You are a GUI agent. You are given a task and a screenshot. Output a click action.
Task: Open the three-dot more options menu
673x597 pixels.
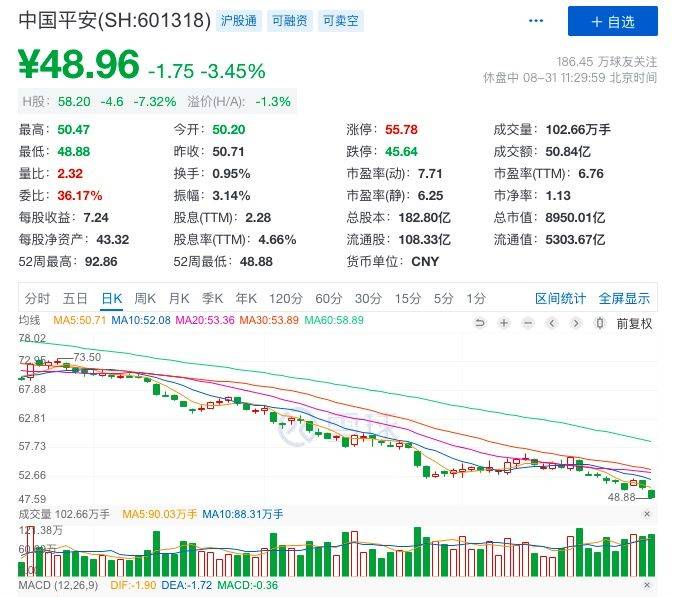(536, 21)
